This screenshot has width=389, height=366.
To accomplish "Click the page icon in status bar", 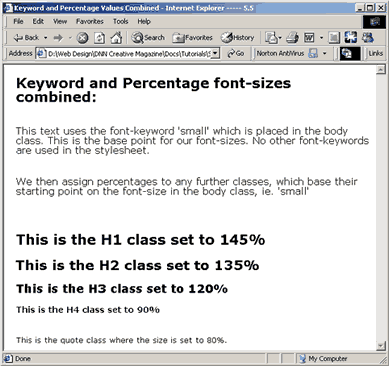I will pyautogui.click(x=8, y=359).
